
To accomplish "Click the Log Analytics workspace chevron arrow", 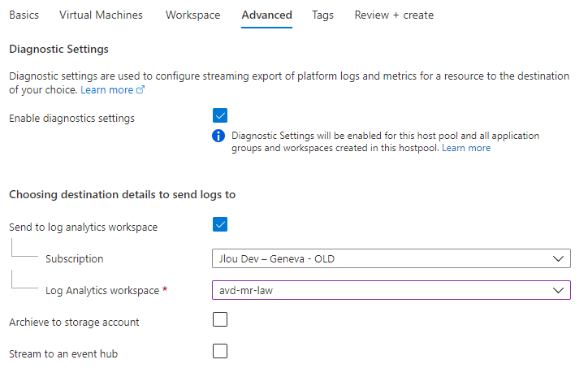I will (558, 290).
